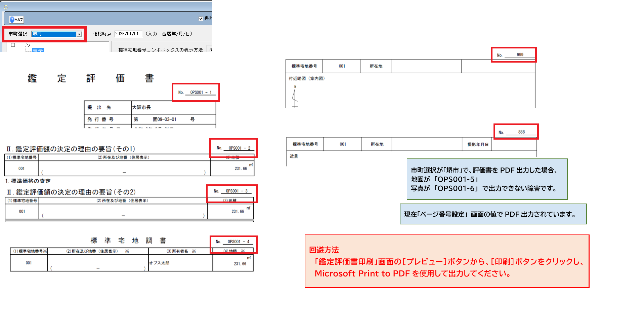
Task: Click the north arrow compass symbol on map
Action: [x=295, y=97]
